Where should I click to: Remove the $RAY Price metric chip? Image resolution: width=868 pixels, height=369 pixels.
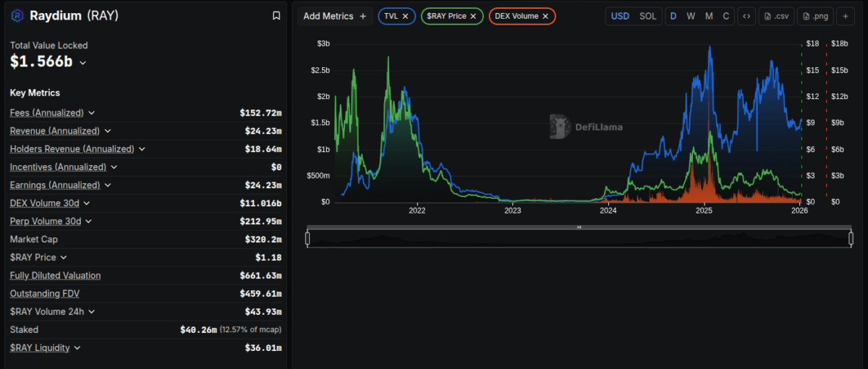click(x=473, y=16)
